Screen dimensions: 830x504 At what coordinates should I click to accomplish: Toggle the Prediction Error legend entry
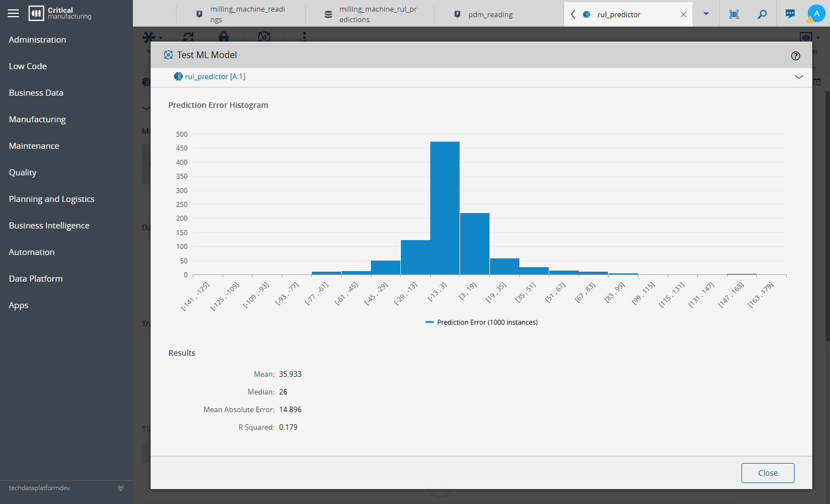click(x=482, y=322)
